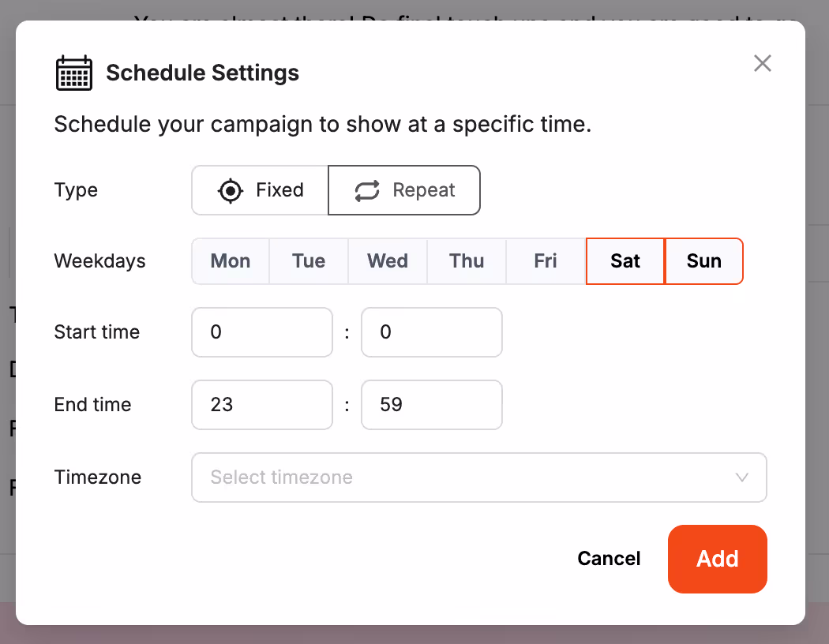Screen dimensions: 829x644
Task: Enable Mon in weekdays
Action: pyautogui.click(x=231, y=261)
